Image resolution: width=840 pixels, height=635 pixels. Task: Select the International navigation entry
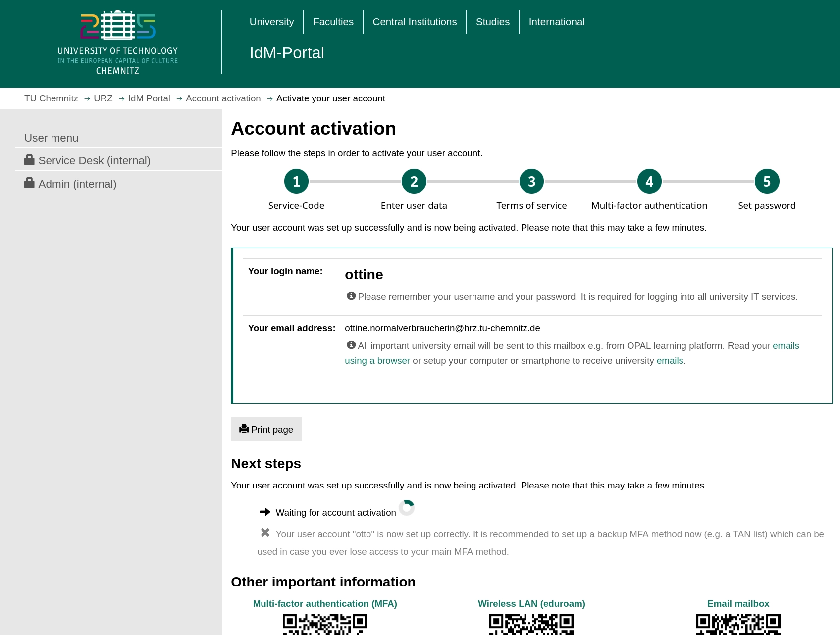[x=556, y=21]
